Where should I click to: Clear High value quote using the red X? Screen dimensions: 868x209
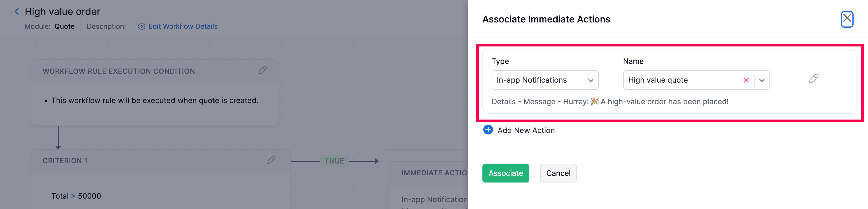tap(746, 80)
